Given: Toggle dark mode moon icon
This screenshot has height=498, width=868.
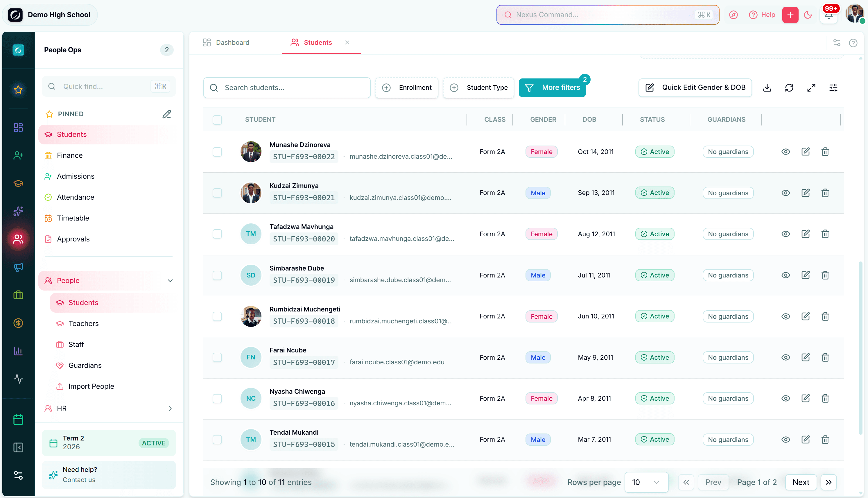Looking at the screenshot, I should tap(808, 15).
